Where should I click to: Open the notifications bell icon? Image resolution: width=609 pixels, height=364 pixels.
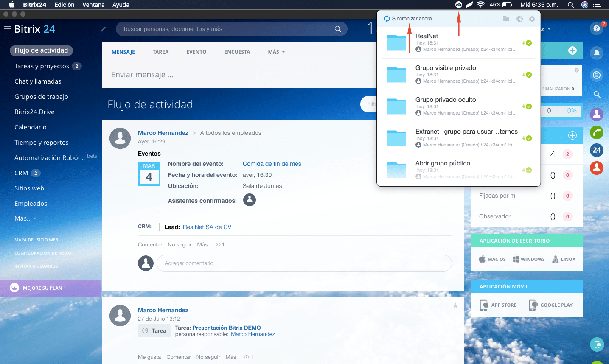[597, 53]
